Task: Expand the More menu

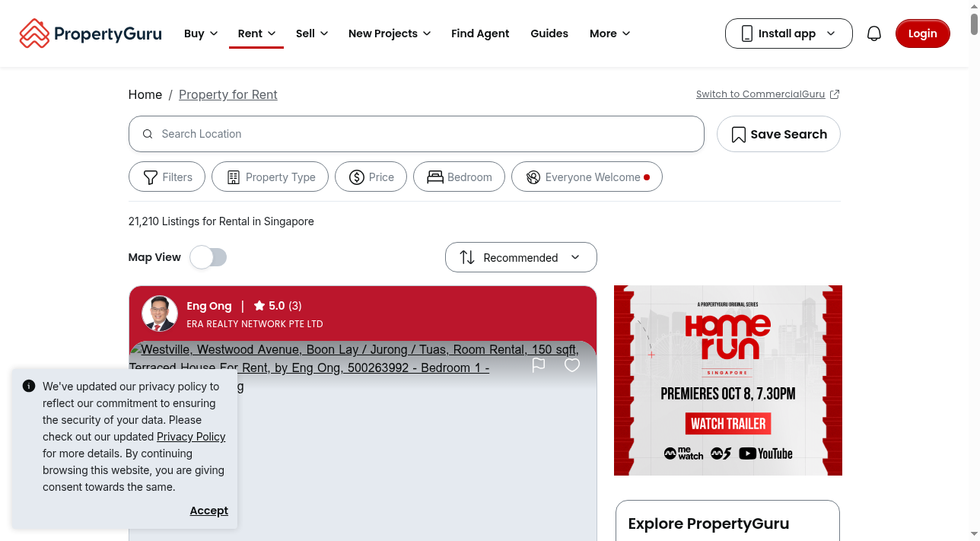Action: [609, 33]
